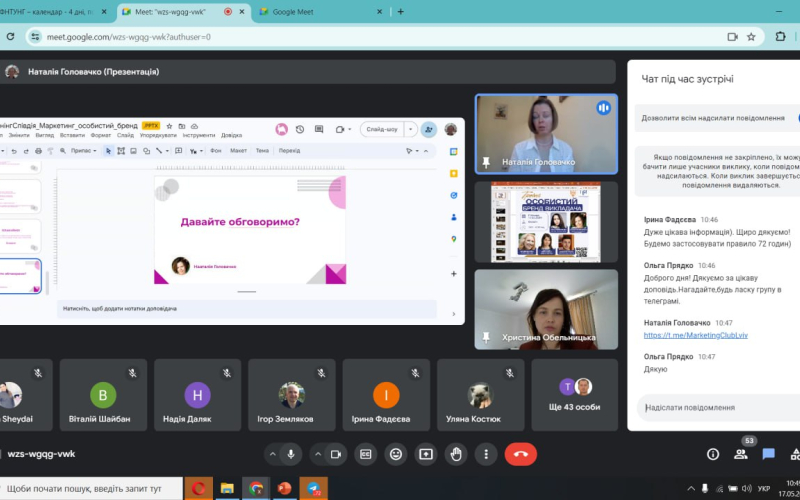Image resolution: width=800 pixels, height=500 pixels.
Task: Switch to the ІФНТУНГ календар browser tab
Action: pyautogui.click(x=54, y=12)
